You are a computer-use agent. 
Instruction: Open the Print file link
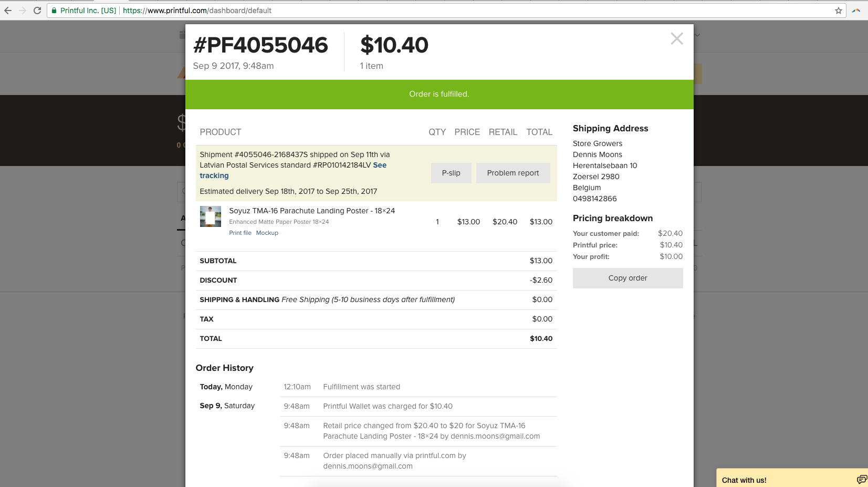coord(240,233)
